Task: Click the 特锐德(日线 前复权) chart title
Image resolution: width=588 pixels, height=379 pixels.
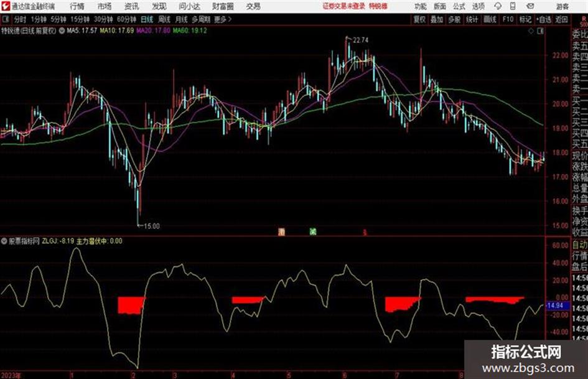Action: coord(29,30)
